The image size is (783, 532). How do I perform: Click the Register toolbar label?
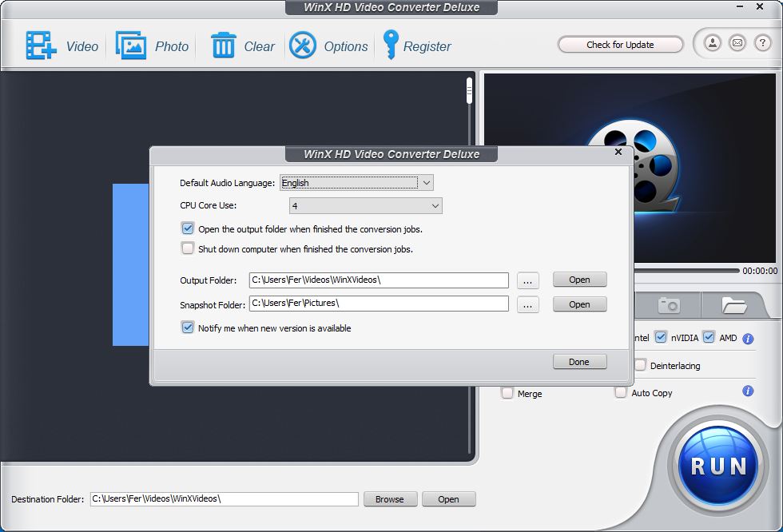pos(427,46)
